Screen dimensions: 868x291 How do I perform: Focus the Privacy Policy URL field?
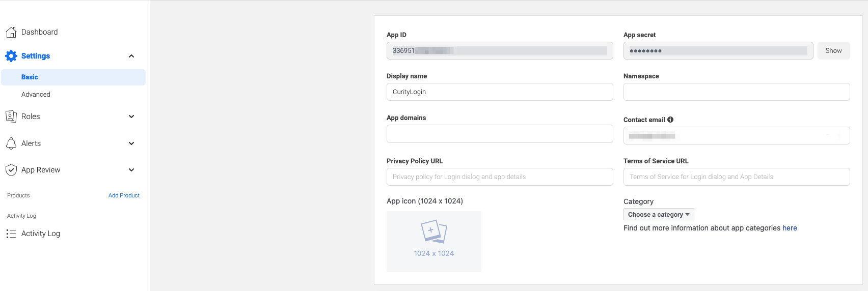500,177
